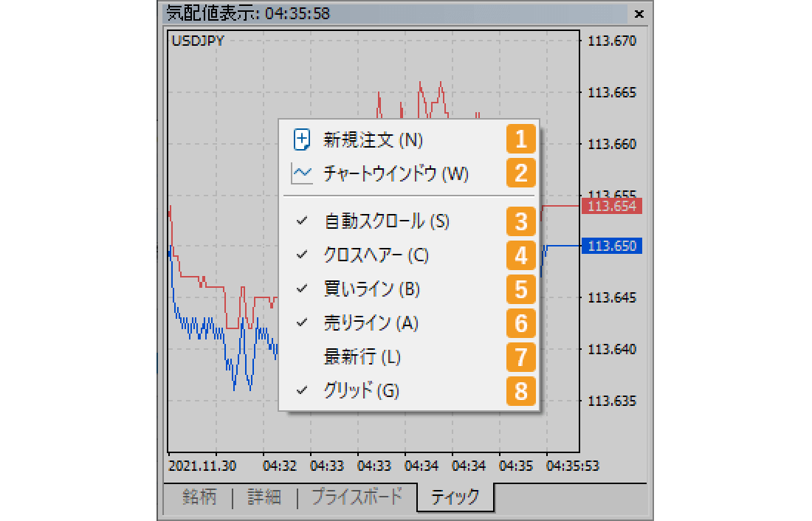Click the 04:35 time axis label
Image resolution: width=812 pixels, height=521 pixels.
(x=516, y=466)
